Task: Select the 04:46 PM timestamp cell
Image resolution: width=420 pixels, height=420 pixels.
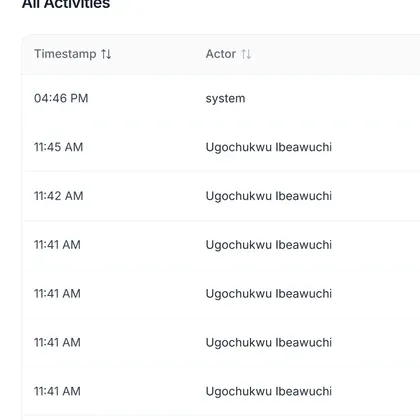Action: [61, 98]
